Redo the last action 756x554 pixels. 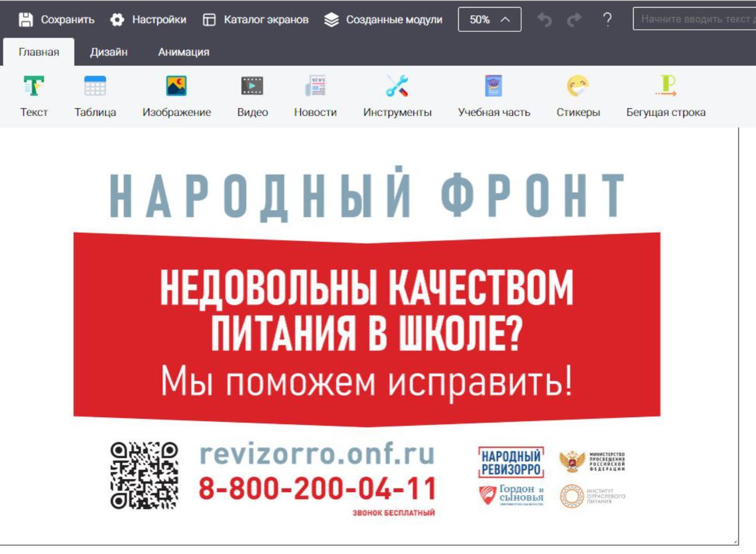[574, 20]
